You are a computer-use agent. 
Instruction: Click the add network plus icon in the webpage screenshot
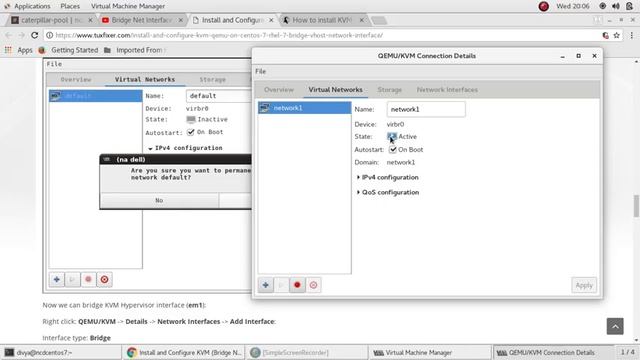click(x=57, y=280)
